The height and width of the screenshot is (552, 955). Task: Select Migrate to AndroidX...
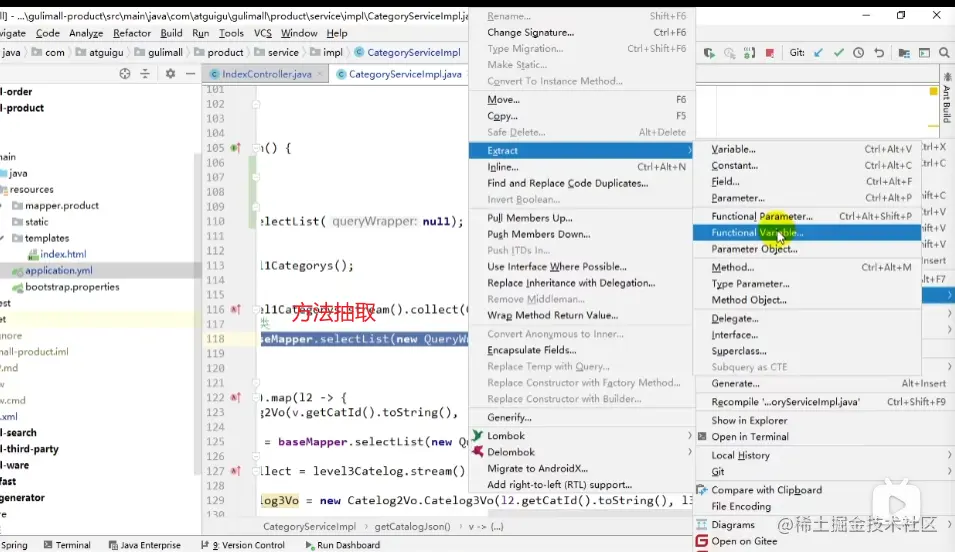(x=582, y=469)
